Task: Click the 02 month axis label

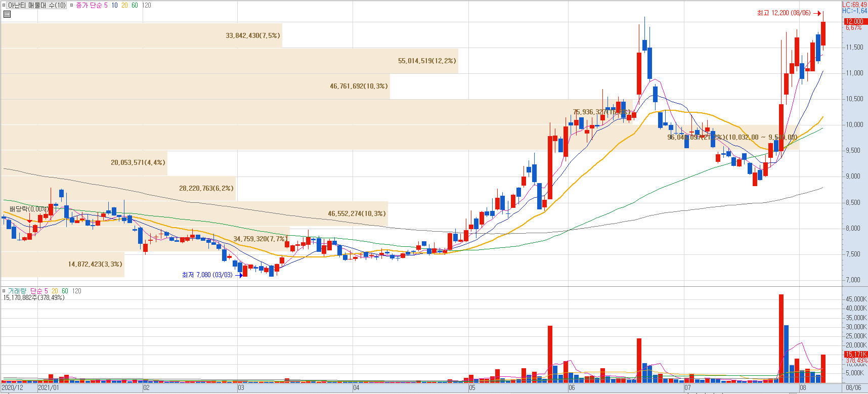Action: [x=146, y=388]
